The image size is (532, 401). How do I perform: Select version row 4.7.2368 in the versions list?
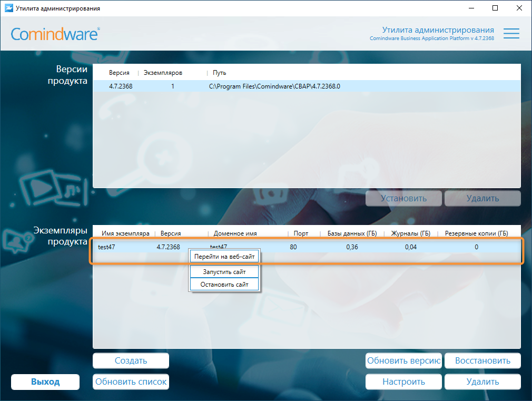307,86
